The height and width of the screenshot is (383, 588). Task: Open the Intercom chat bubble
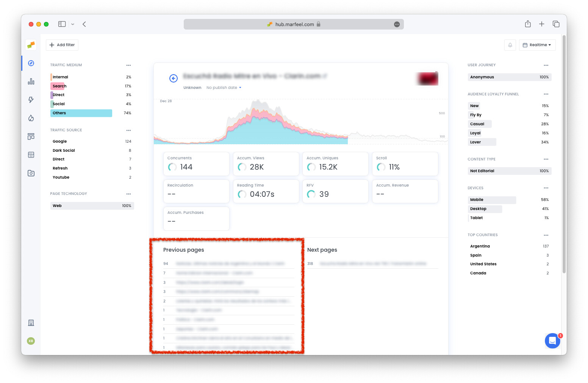coord(552,341)
